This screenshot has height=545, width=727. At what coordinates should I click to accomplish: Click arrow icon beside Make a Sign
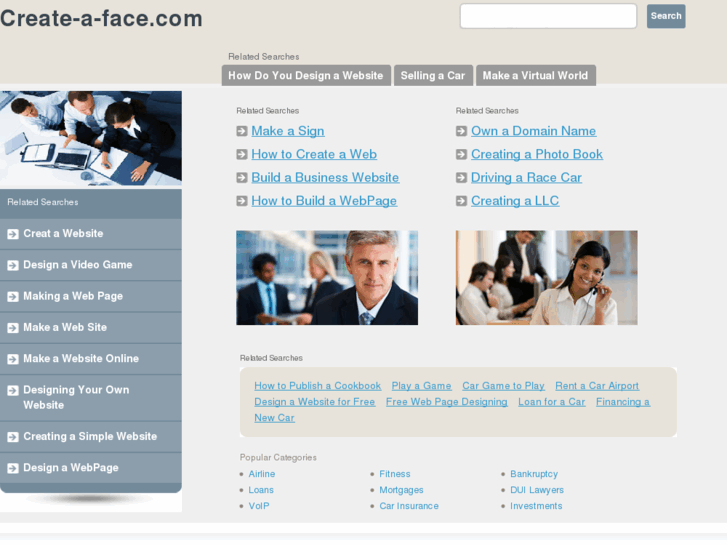pyautogui.click(x=242, y=131)
